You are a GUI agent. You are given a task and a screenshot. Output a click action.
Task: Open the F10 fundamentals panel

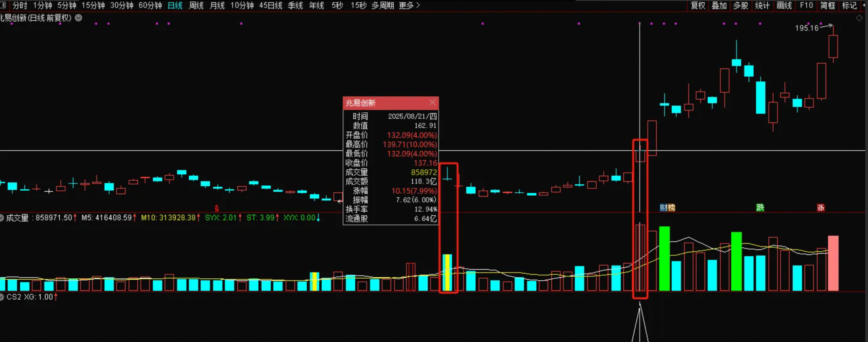point(806,6)
